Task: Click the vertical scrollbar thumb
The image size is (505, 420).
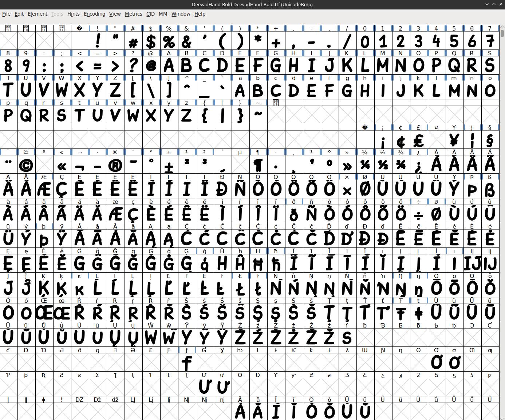Action: (x=502, y=33)
